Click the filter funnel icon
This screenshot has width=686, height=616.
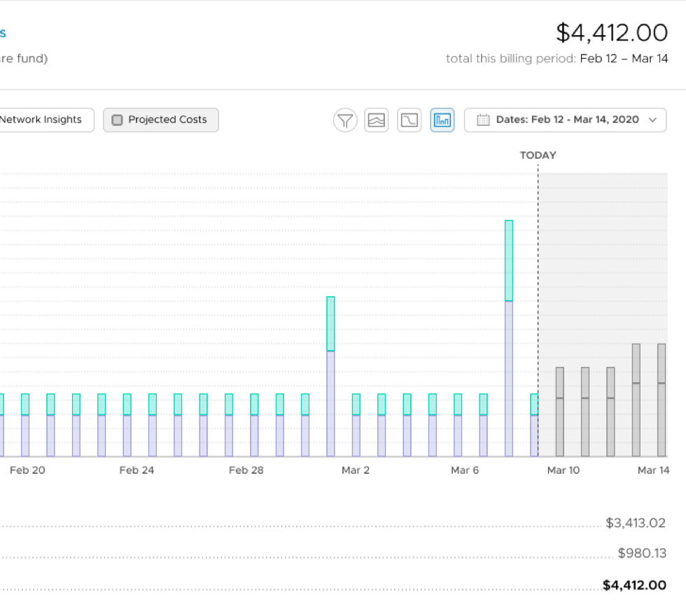pyautogui.click(x=345, y=120)
